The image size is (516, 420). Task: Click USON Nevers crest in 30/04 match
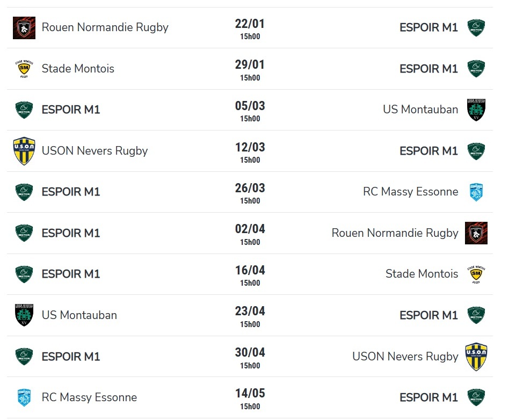pos(476,357)
